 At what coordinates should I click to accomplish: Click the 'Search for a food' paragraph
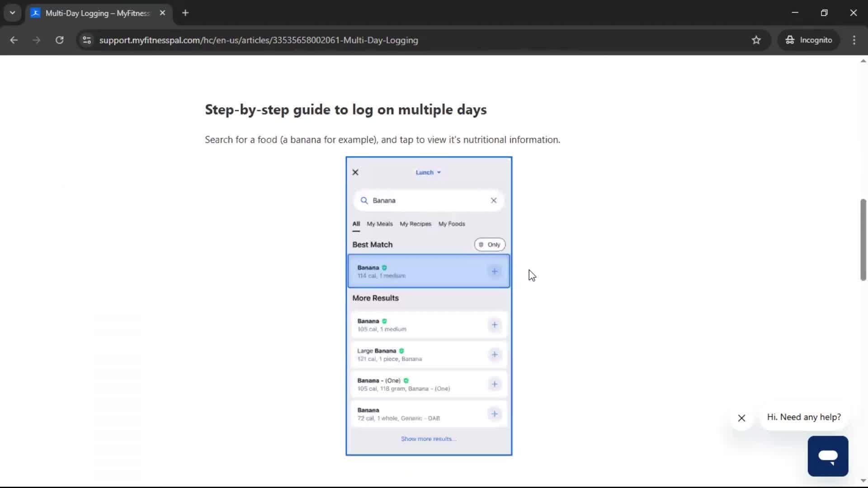[x=382, y=140]
